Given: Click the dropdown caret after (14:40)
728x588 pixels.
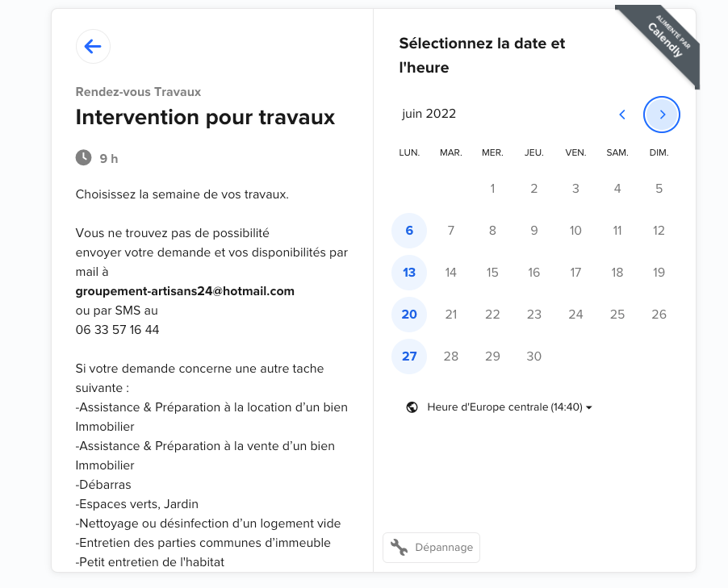Looking at the screenshot, I should 589,408.
